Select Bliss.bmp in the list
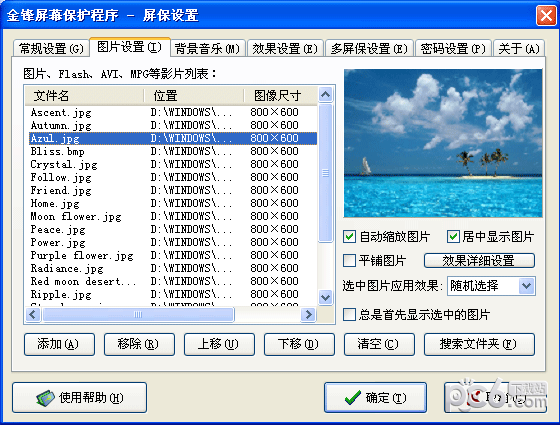 [x=172, y=151]
